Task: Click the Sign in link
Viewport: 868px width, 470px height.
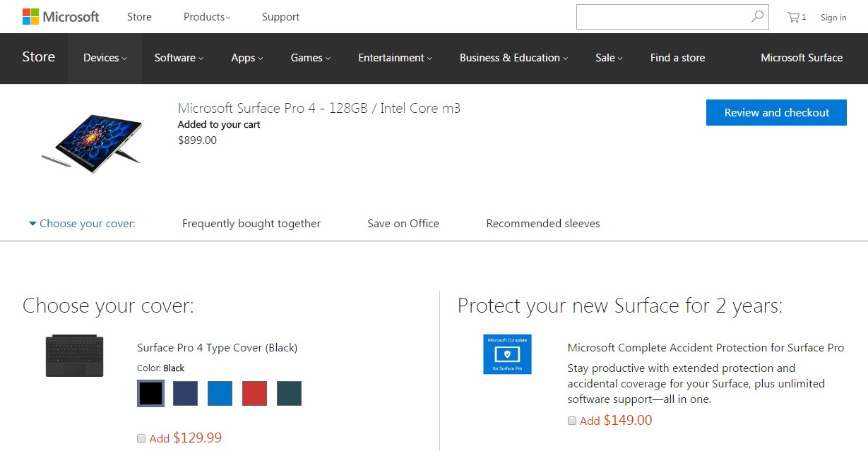Action: pyautogui.click(x=833, y=18)
